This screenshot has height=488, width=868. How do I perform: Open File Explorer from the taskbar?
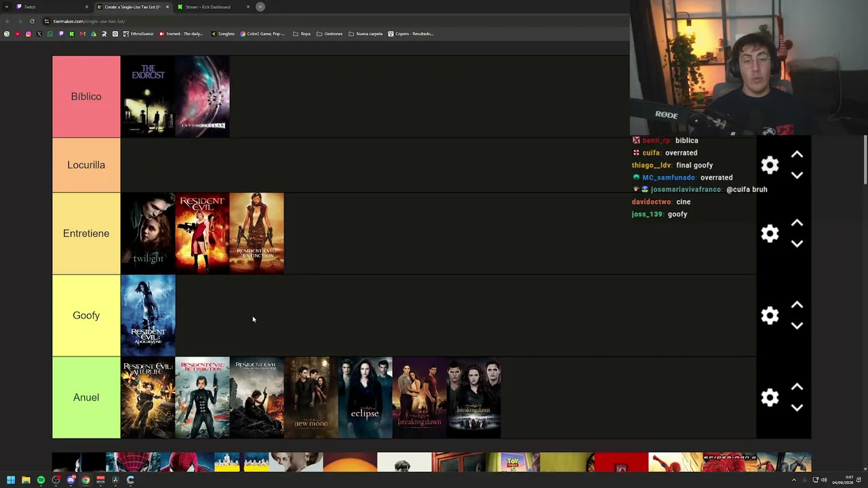(x=26, y=480)
